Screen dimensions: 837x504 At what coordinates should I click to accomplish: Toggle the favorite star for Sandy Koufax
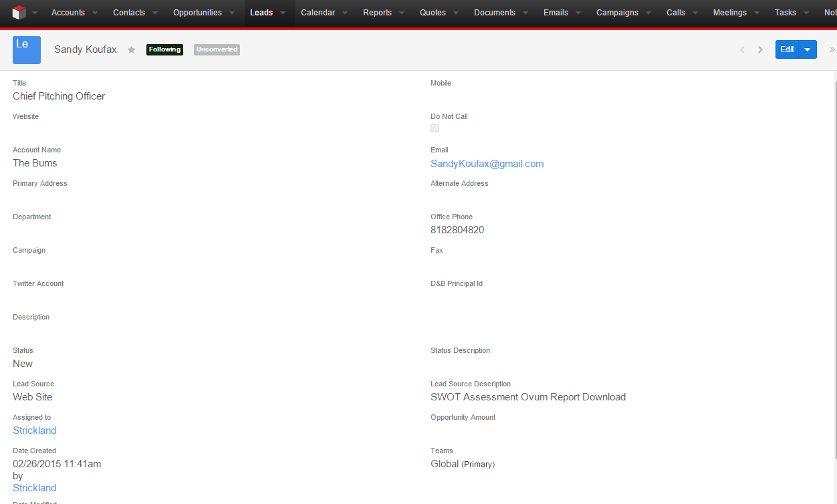click(x=132, y=49)
